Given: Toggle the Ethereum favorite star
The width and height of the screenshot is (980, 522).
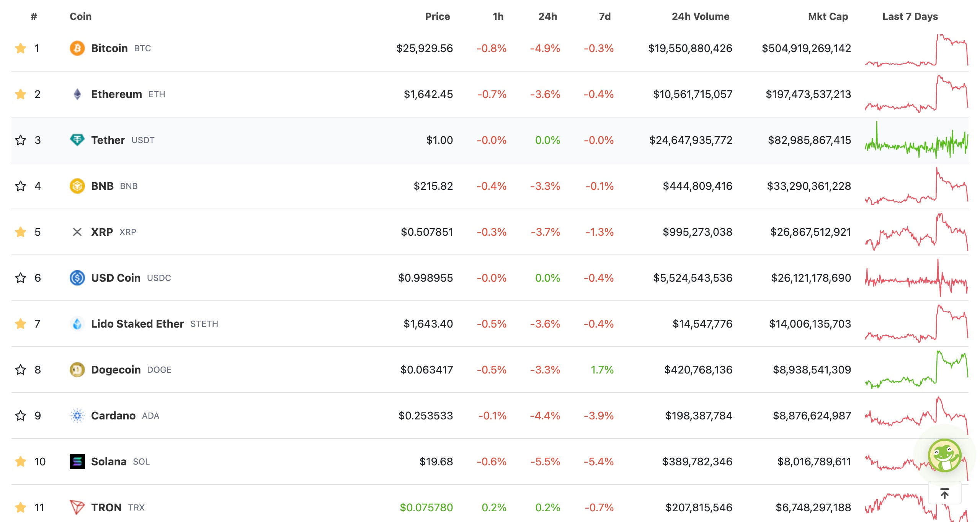Looking at the screenshot, I should pos(21,94).
